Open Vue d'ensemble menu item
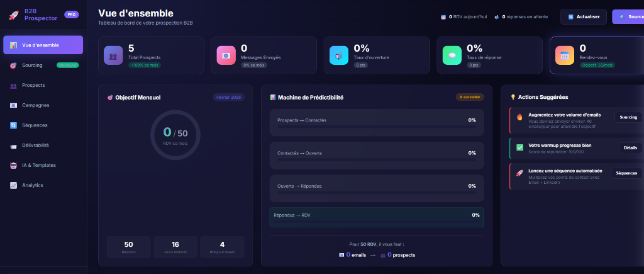Image resolution: width=644 pixels, height=274 pixels. [43, 45]
